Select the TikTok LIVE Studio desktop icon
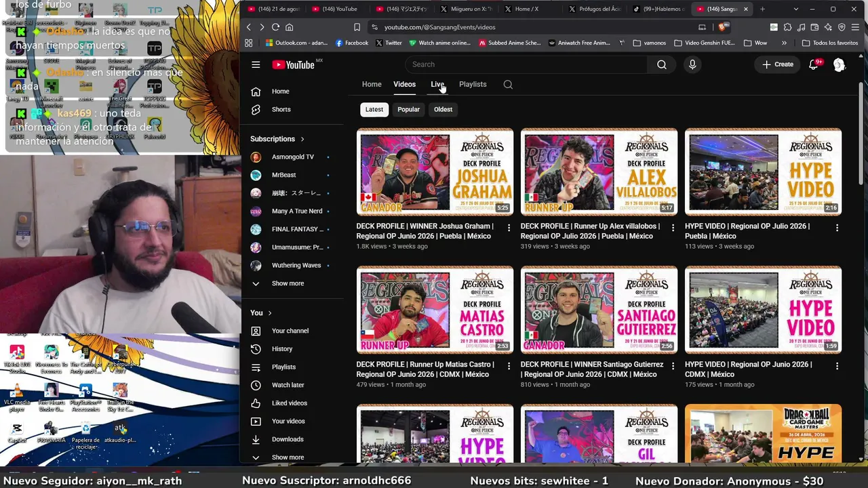Viewport: 868px width, 488px height. [x=17, y=359]
